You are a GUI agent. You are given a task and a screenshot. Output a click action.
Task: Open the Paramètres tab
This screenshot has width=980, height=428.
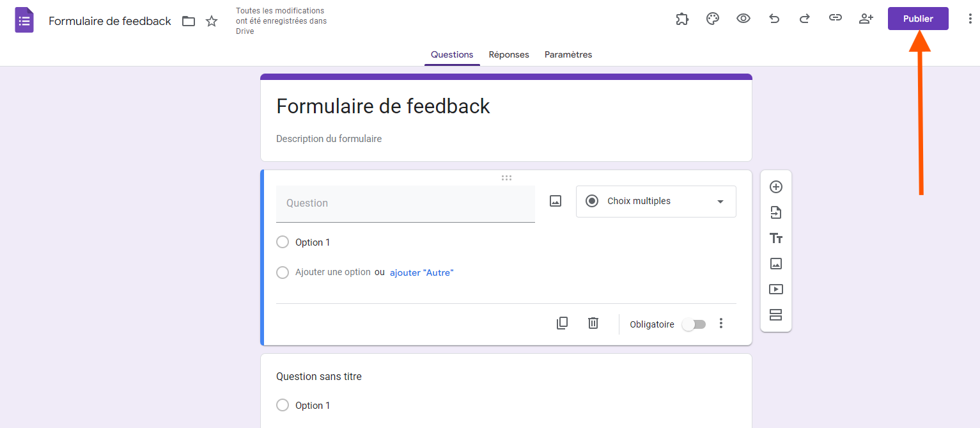(568, 55)
